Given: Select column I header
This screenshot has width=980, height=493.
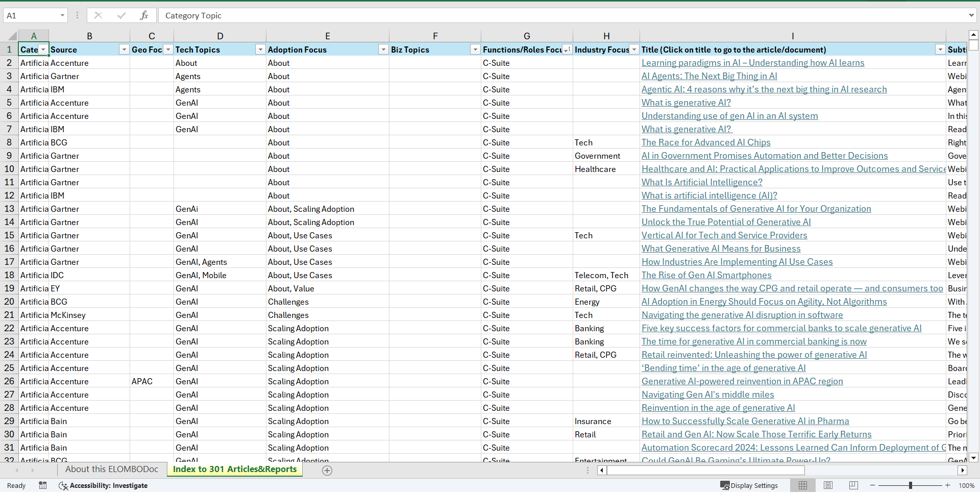Looking at the screenshot, I should pos(793,36).
